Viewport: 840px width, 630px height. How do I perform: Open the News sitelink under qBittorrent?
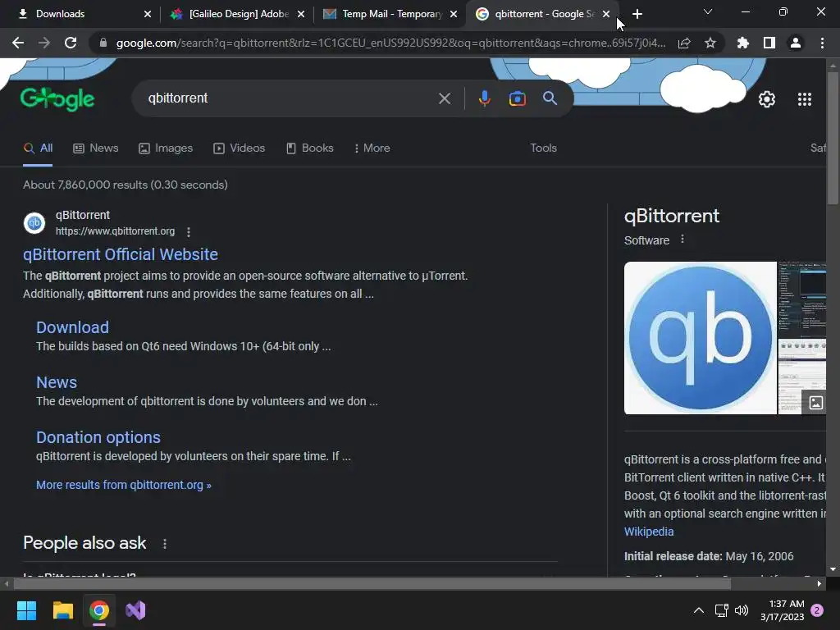click(57, 382)
